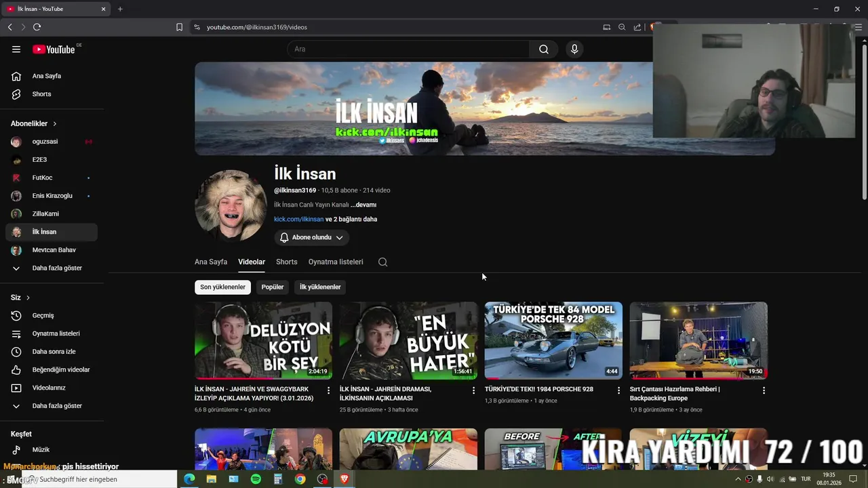The height and width of the screenshot is (488, 868).
Task: Expand the Abonelikler section chevron
Action: tap(54, 123)
